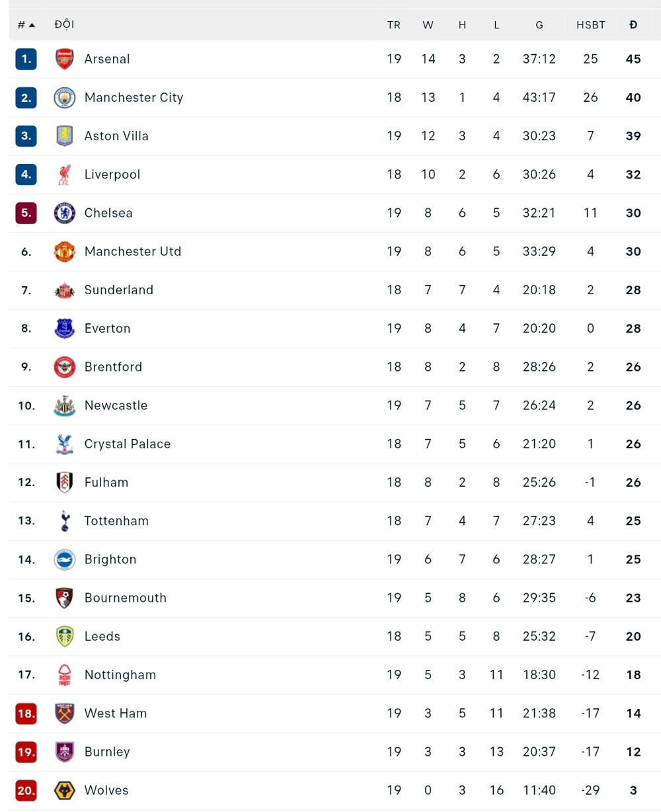Click the Manchester City club badge
Viewport: 661px width, 812px height.
pos(64,97)
